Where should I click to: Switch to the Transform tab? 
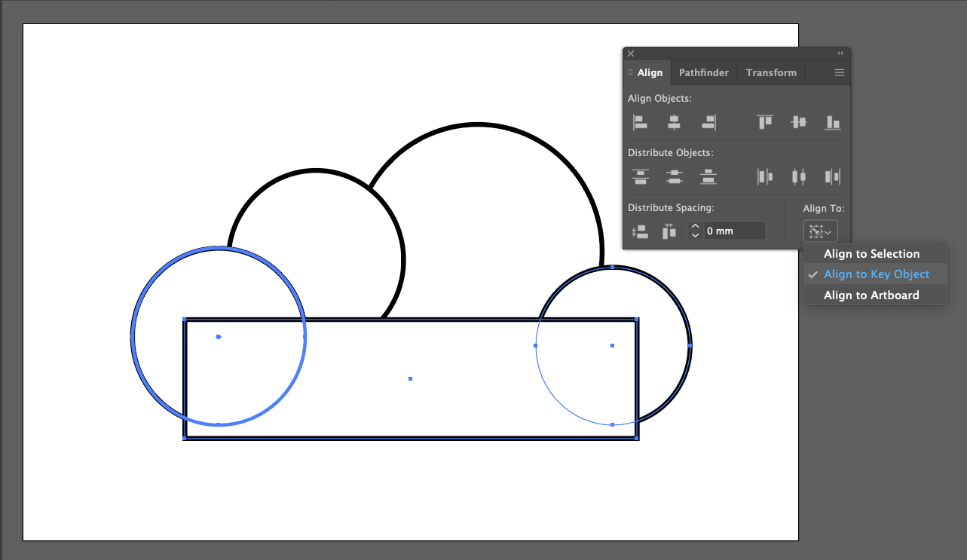(x=770, y=73)
